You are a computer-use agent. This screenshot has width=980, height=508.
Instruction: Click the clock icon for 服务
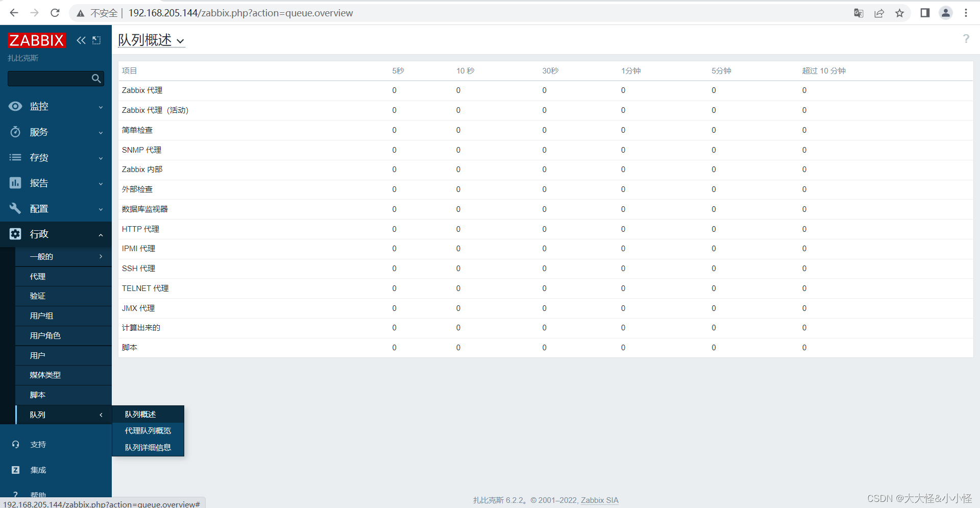pyautogui.click(x=15, y=132)
